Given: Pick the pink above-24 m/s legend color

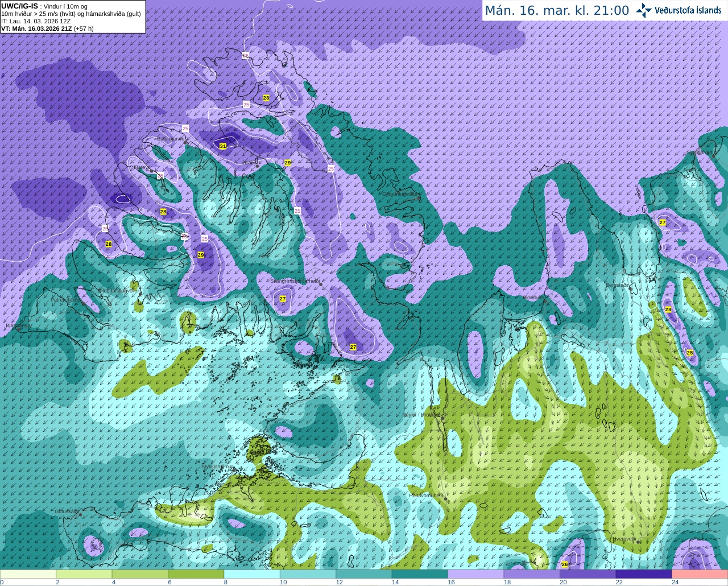Looking at the screenshot, I should pos(700,574).
